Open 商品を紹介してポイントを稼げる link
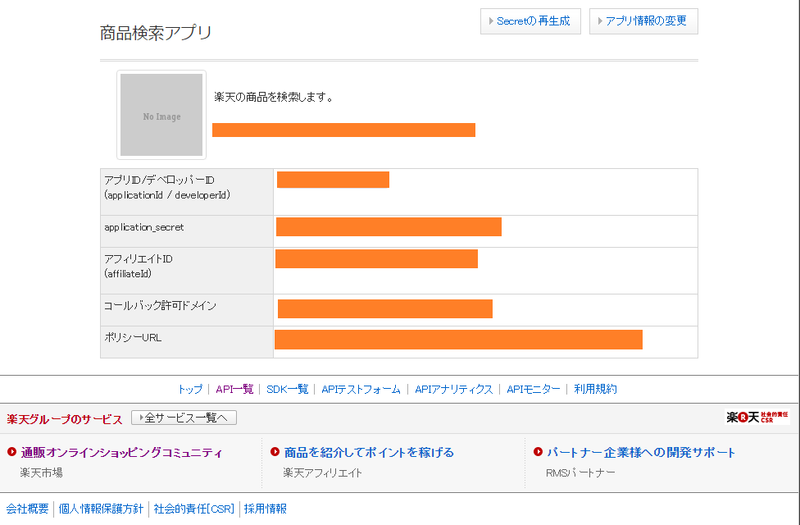This screenshot has width=800, height=525. point(369,453)
